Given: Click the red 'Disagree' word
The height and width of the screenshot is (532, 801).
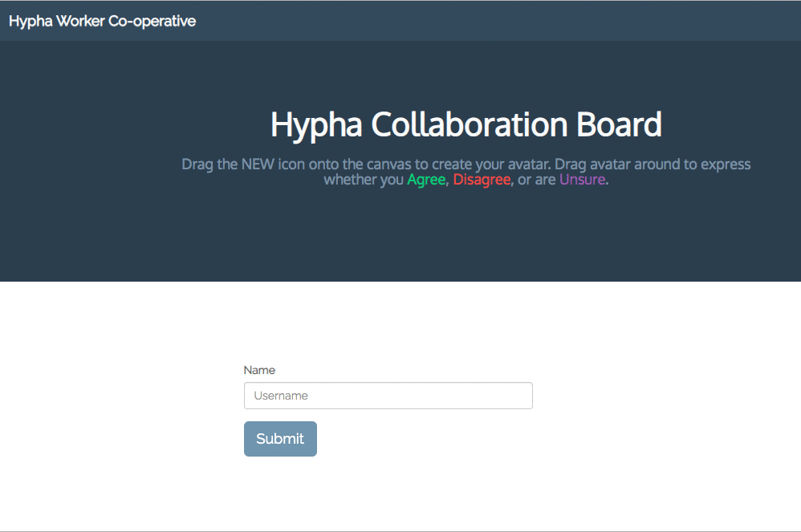Looking at the screenshot, I should pyautogui.click(x=482, y=180).
